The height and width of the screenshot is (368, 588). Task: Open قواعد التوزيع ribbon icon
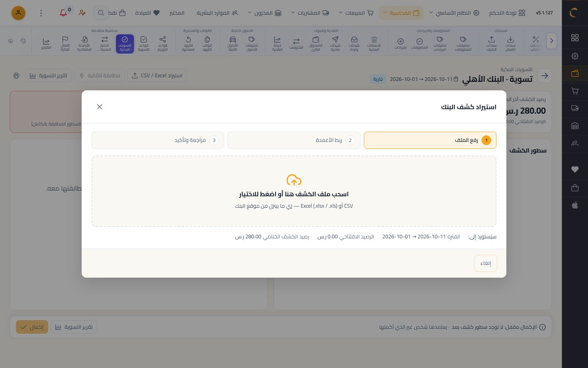pos(163,43)
